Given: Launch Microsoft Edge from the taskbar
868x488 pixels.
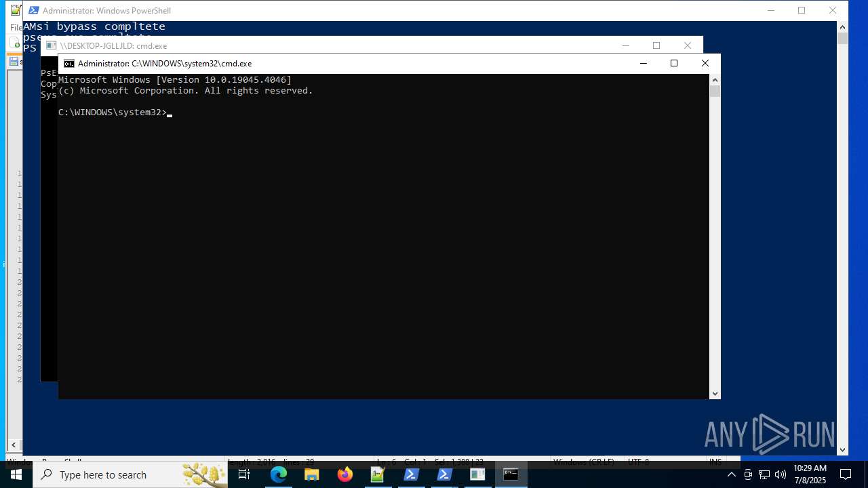Looking at the screenshot, I should [278, 474].
